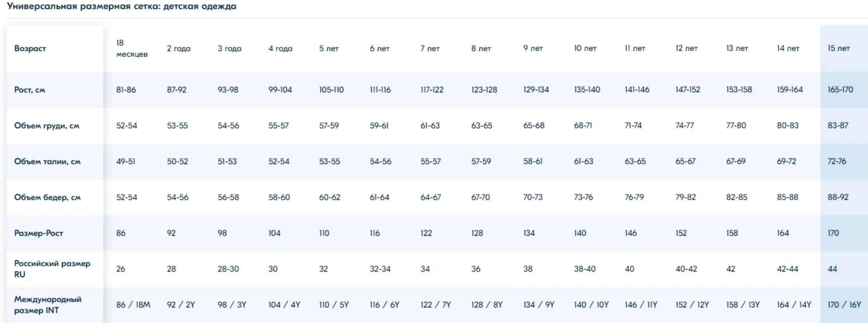Click the '14 лет' age column header

pos(788,48)
